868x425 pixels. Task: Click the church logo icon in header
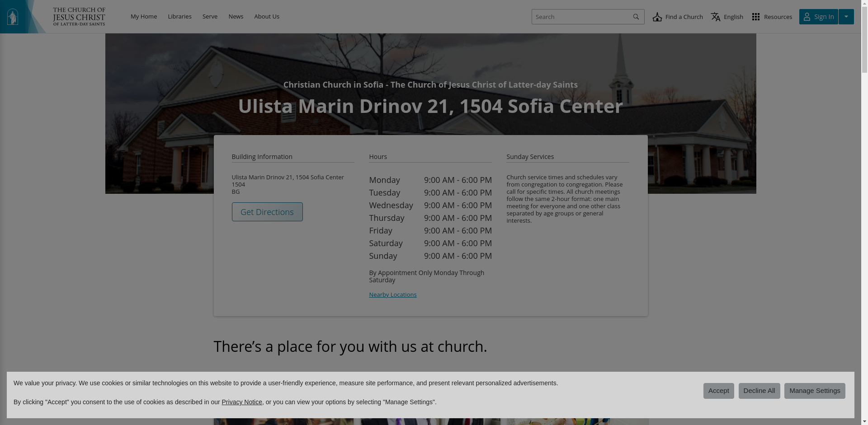(13, 17)
